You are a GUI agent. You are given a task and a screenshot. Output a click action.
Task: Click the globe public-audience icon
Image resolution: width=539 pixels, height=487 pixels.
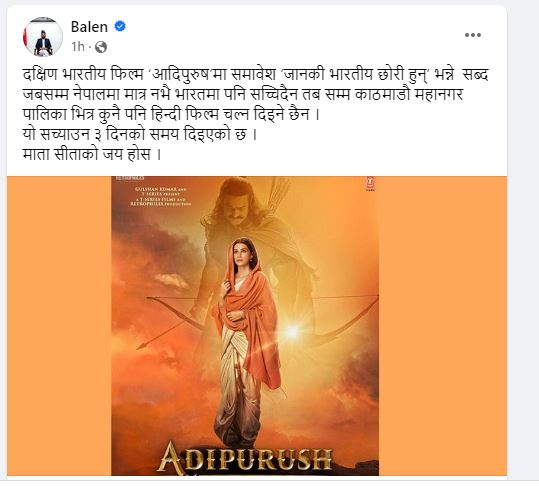click(x=101, y=47)
